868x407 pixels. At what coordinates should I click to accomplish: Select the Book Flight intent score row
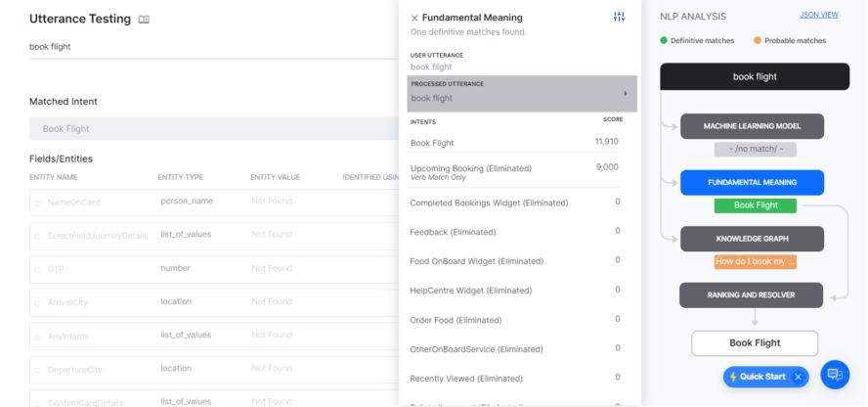[515, 143]
